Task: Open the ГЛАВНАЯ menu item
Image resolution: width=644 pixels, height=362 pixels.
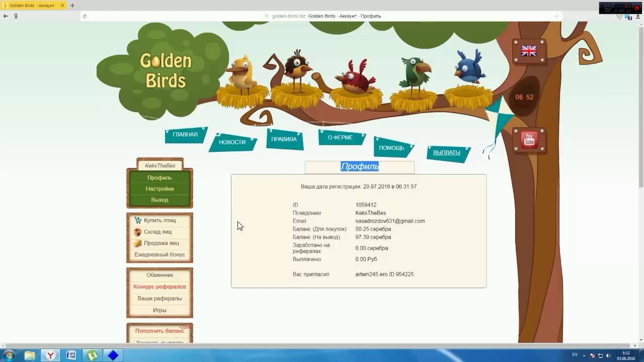Action: click(x=185, y=135)
